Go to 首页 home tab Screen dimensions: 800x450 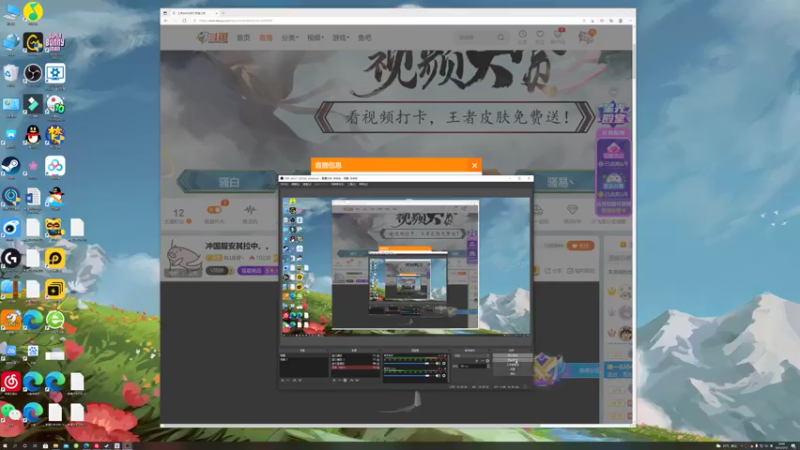[x=243, y=38]
